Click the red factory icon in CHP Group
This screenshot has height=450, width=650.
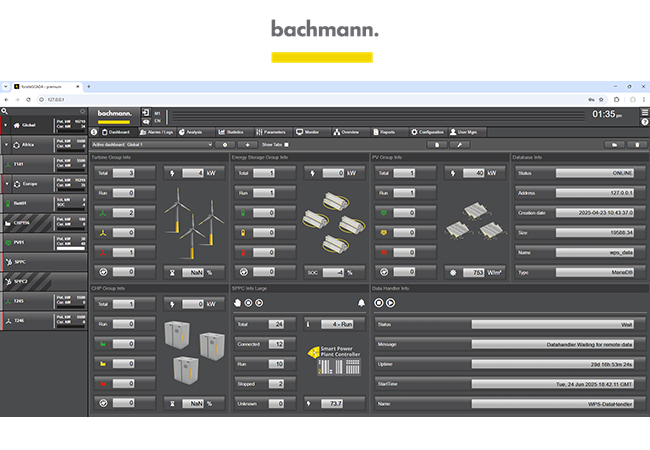pyautogui.click(x=103, y=384)
